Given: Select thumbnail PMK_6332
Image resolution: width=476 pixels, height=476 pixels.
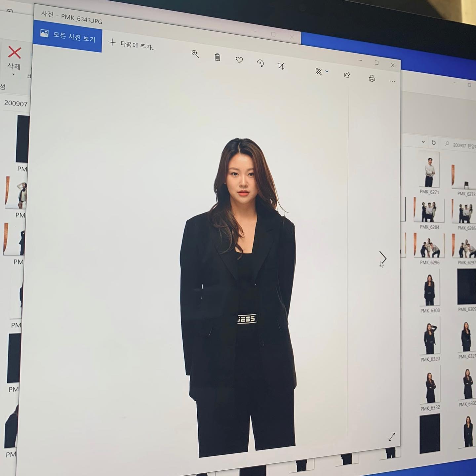Looking at the screenshot, I should 430,385.
